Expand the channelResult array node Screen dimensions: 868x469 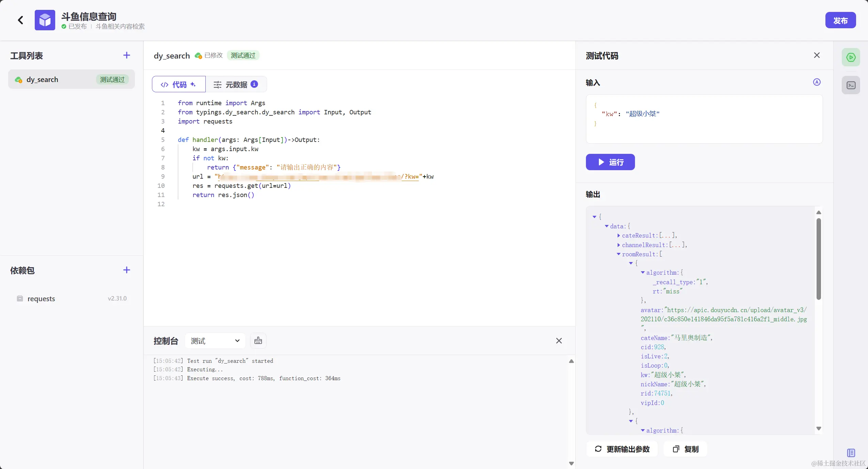pyautogui.click(x=618, y=245)
